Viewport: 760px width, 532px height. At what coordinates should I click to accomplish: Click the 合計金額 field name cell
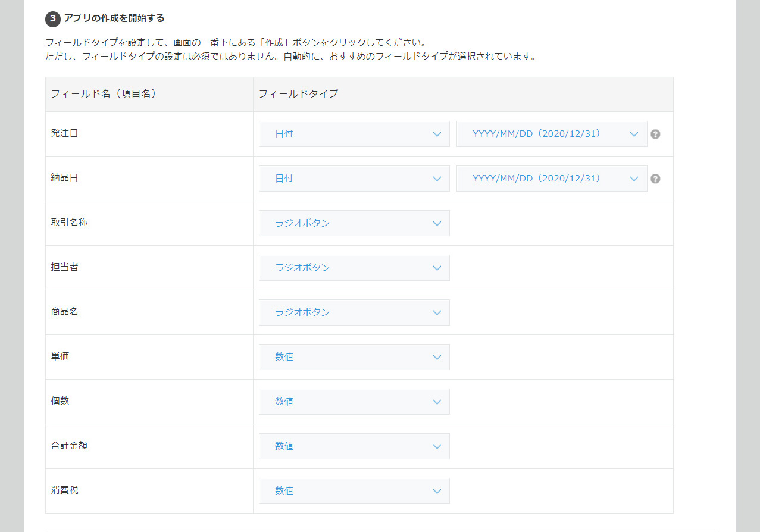(149, 446)
